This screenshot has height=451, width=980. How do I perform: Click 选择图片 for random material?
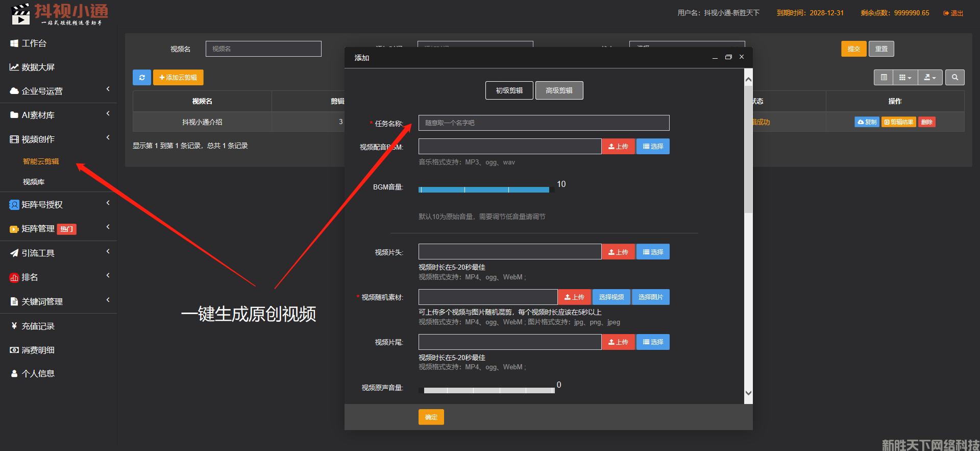pyautogui.click(x=650, y=297)
